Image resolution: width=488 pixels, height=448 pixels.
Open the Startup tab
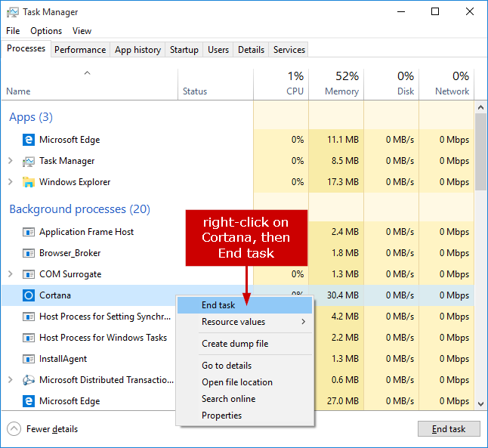coord(184,50)
